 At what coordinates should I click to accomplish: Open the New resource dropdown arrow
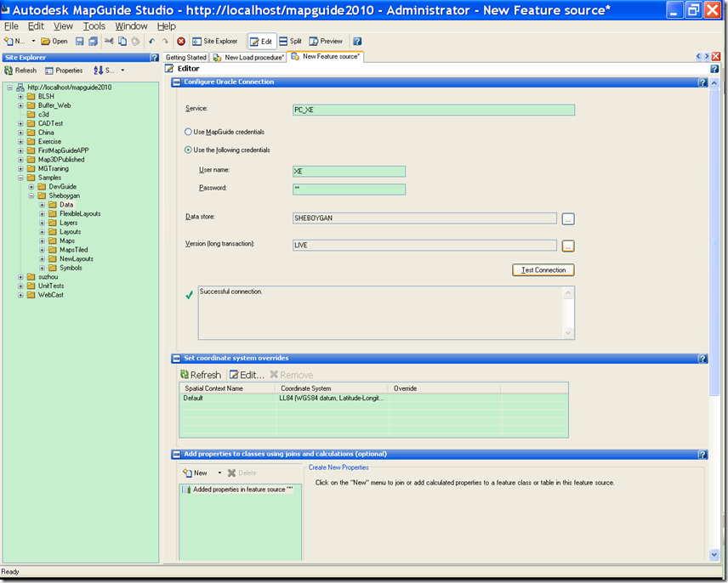point(33,42)
